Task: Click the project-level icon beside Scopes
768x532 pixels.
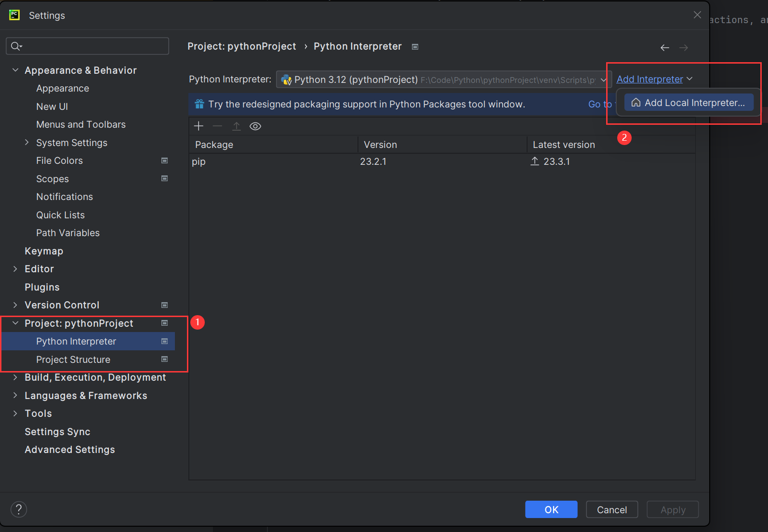Action: (x=164, y=178)
